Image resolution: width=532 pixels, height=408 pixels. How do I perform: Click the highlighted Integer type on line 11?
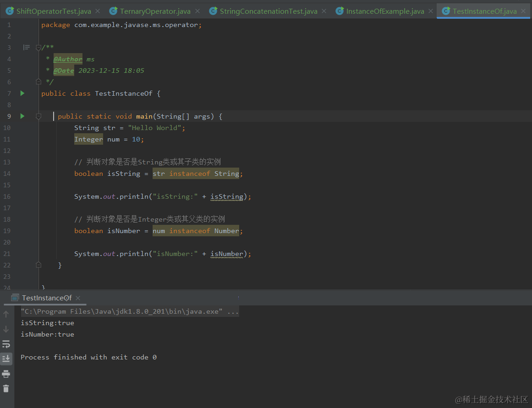[x=88, y=139]
